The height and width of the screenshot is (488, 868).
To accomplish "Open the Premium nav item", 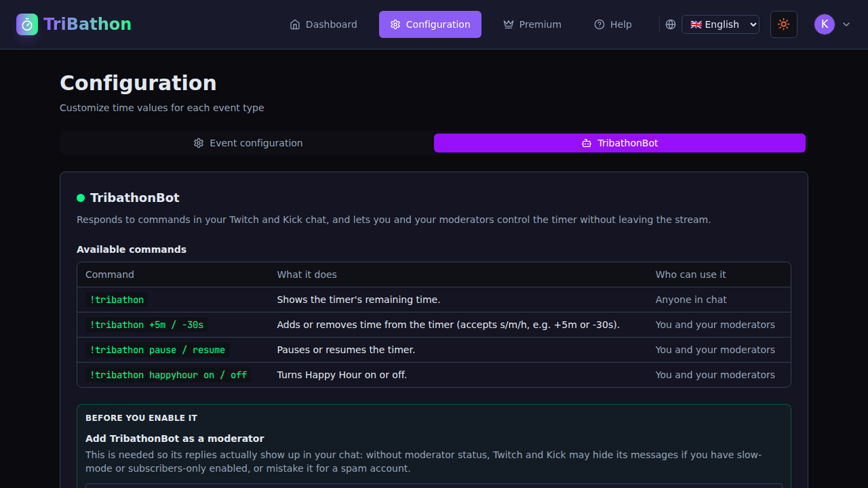I will click(532, 24).
